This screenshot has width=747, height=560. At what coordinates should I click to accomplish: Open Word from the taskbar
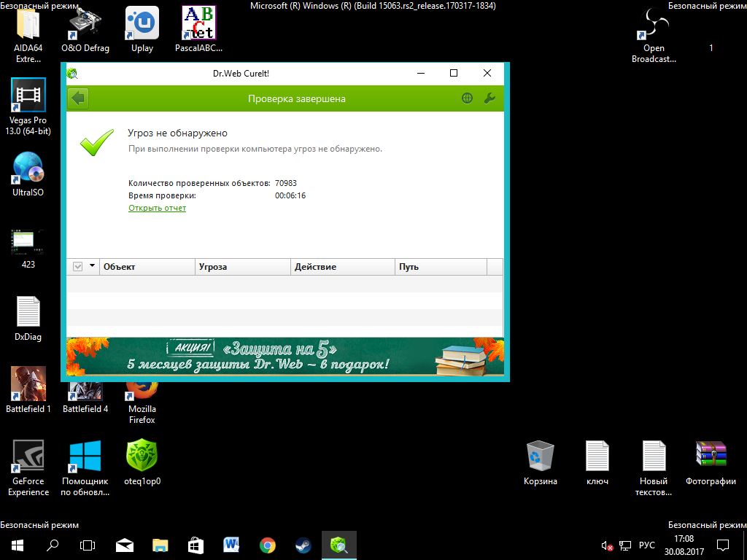[x=231, y=545]
